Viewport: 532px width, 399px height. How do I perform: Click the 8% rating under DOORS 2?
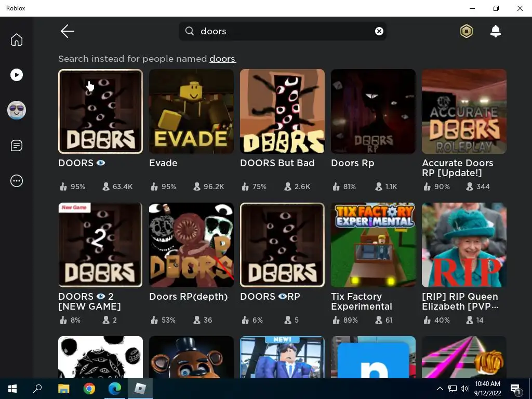pos(70,320)
